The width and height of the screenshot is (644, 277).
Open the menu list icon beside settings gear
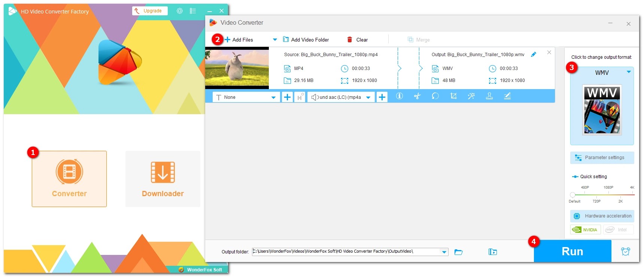193,11
